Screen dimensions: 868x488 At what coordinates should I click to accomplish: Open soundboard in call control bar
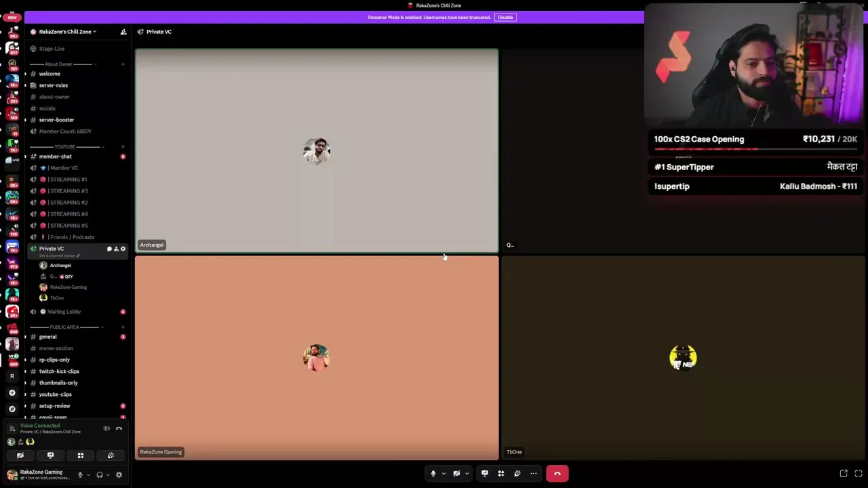517,474
